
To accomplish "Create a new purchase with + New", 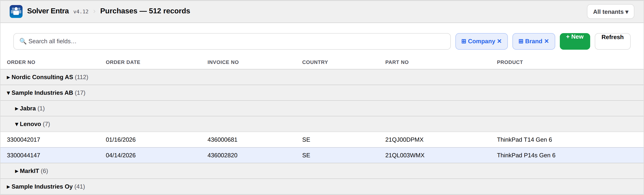I will pos(575,41).
